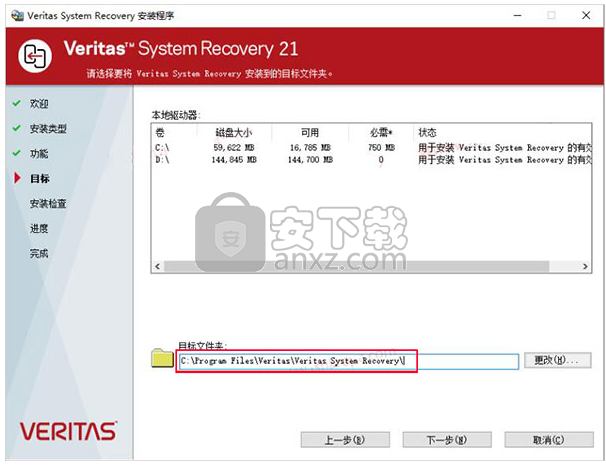The height and width of the screenshot is (467, 606).
Task: Click the Veritas System Recovery header logo icon
Action: pyautogui.click(x=35, y=56)
